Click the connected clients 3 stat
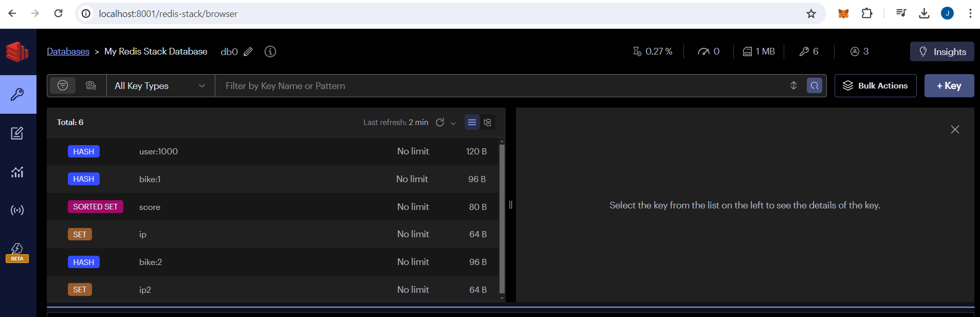This screenshot has height=317, width=980. (x=860, y=51)
